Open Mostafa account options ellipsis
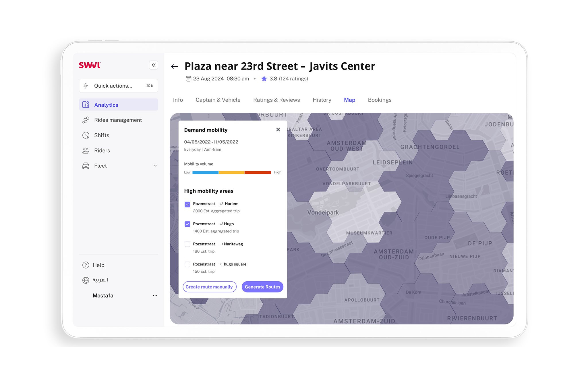Screen dimensions: 588x379 [x=155, y=295]
